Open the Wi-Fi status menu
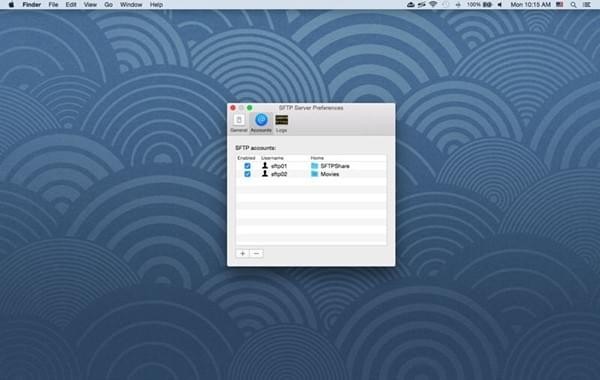Image resolution: width=600 pixels, height=380 pixels. [x=433, y=5]
